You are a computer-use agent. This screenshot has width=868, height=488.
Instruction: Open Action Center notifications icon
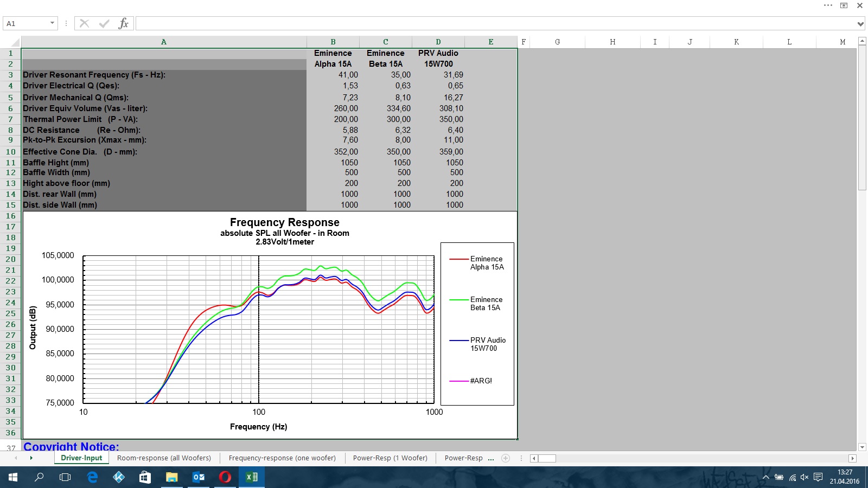point(818,478)
